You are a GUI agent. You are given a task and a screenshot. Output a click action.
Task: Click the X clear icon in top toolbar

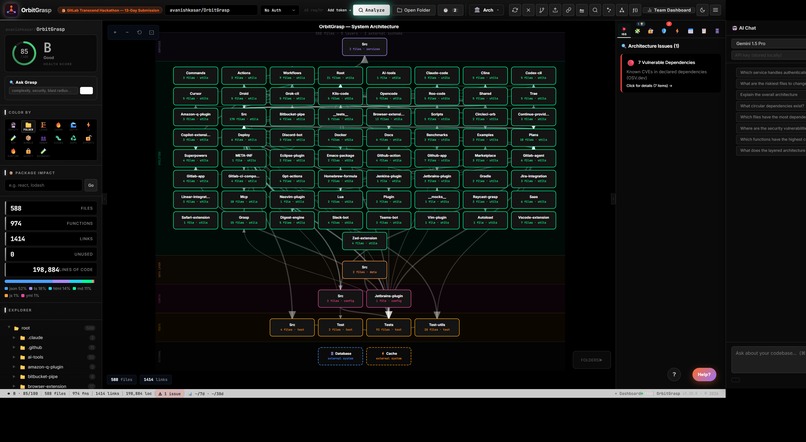[x=528, y=10]
